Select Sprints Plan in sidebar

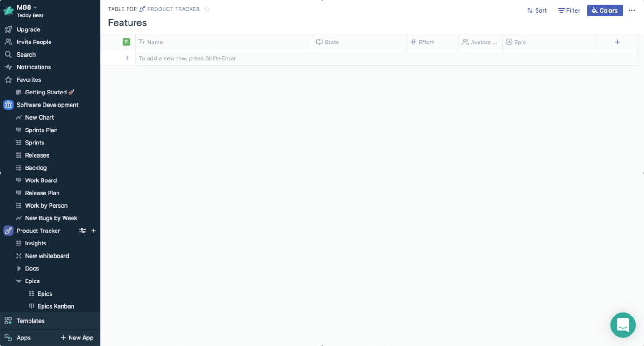pyautogui.click(x=41, y=130)
